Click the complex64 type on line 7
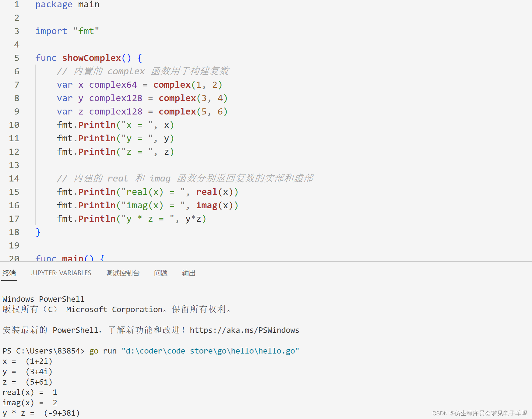Screen dimensions: 532x419 113,85
